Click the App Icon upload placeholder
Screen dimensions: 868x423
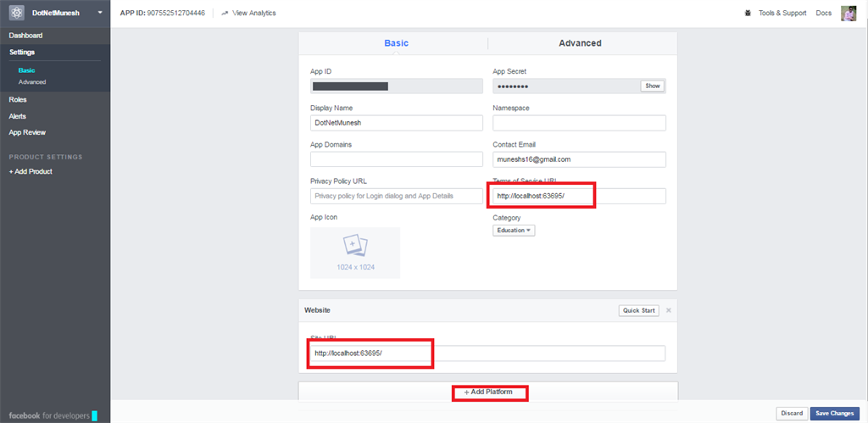[354, 253]
